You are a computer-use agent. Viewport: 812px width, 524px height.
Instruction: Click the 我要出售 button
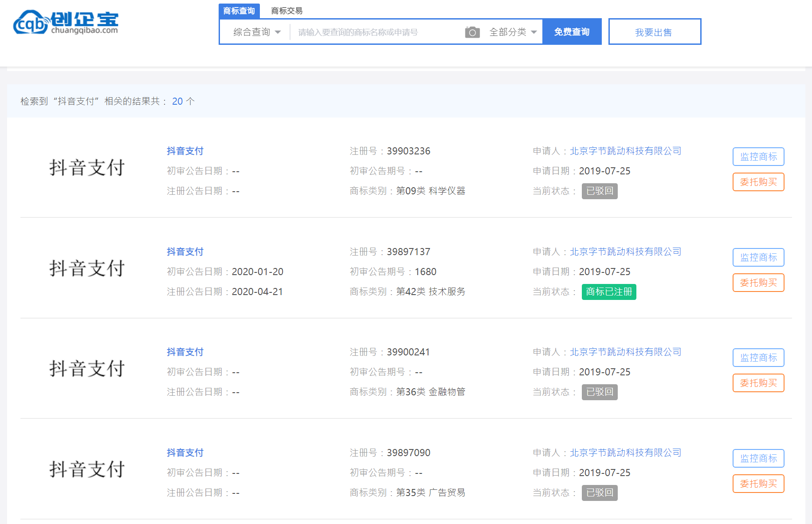pos(655,32)
